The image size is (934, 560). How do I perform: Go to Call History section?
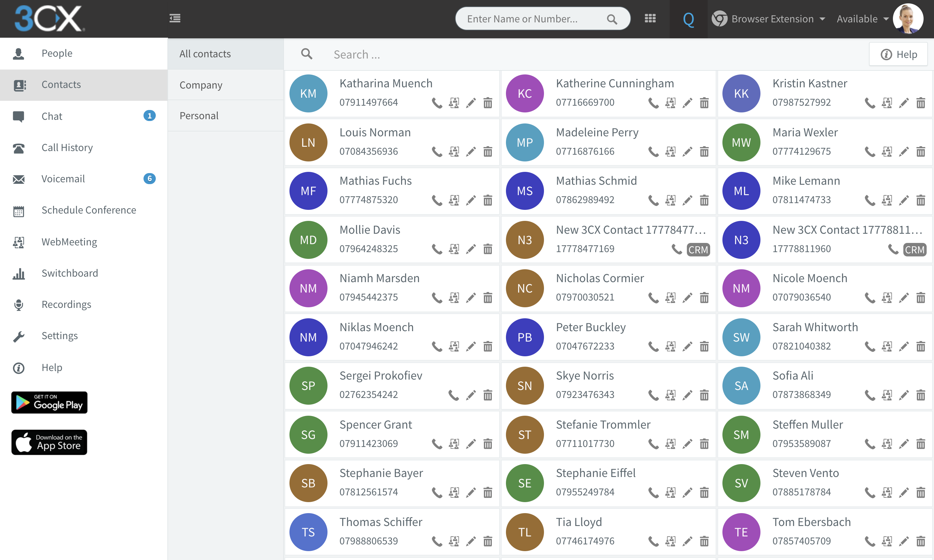tap(67, 148)
